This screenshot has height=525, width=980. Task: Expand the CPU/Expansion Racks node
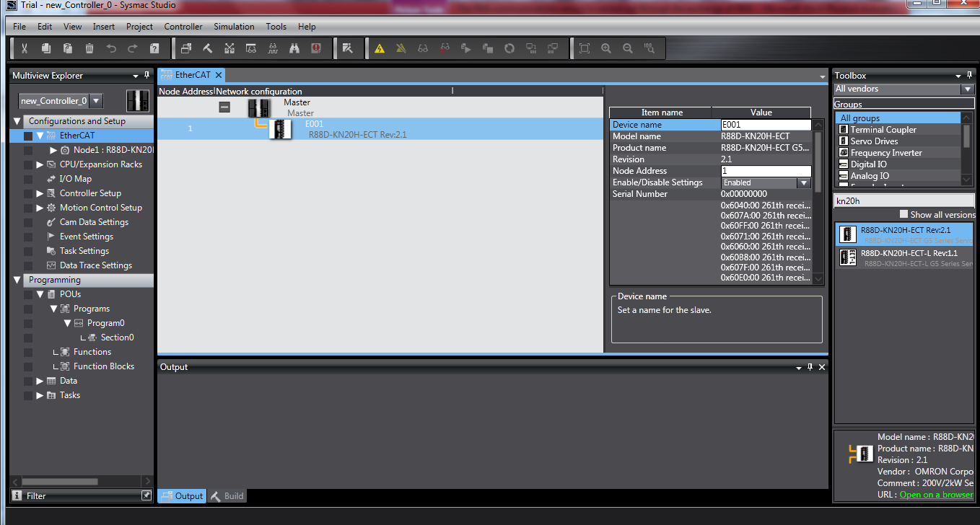(40, 164)
